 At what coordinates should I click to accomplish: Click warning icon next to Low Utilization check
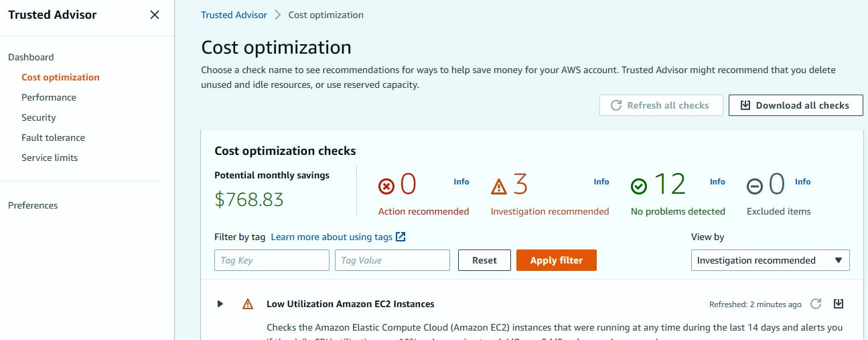248,304
